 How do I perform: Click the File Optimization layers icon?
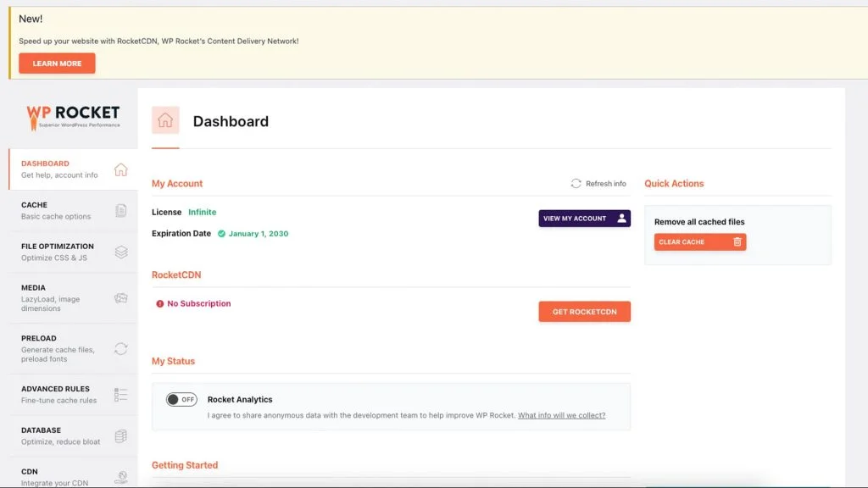(x=121, y=252)
